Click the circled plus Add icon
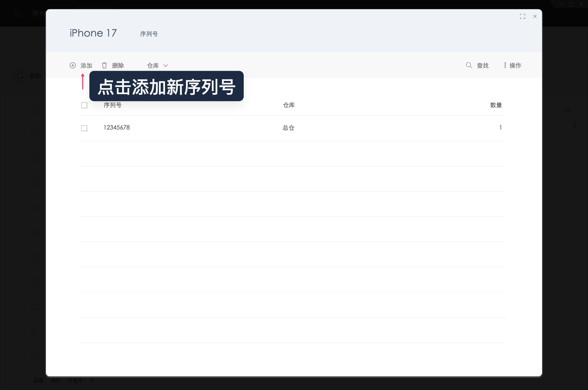 coord(73,65)
